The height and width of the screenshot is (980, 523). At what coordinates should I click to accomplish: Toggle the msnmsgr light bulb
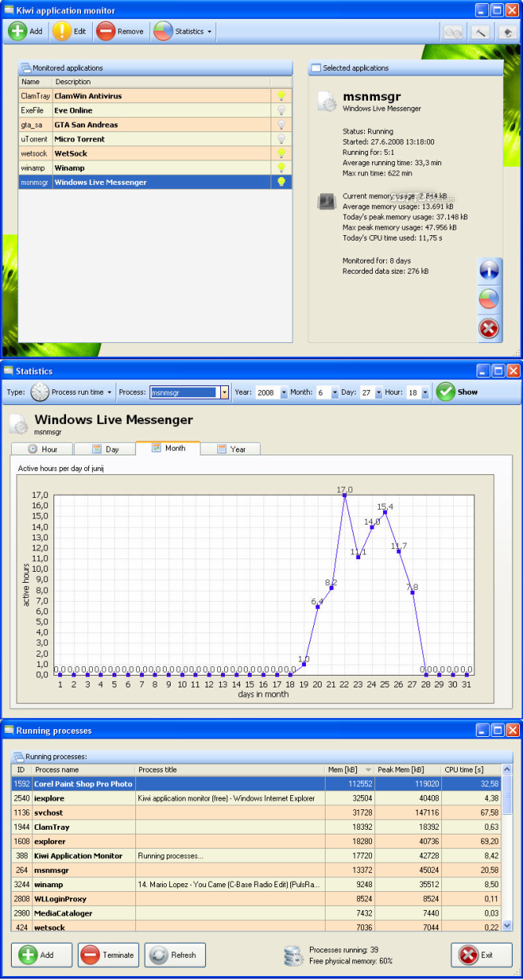coord(280,182)
